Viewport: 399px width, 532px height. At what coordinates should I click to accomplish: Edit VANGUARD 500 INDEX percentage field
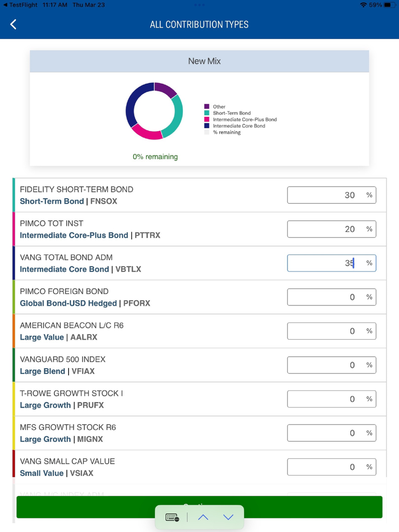tap(332, 365)
